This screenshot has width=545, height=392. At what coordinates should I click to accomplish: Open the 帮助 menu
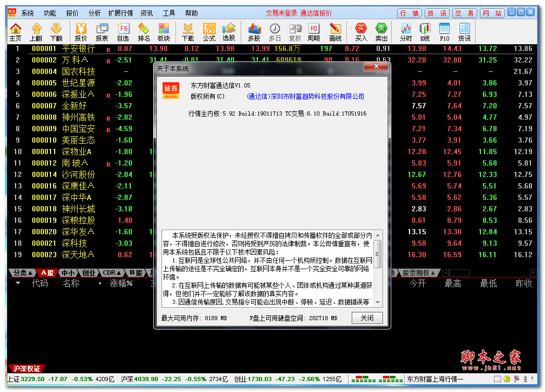192,13
